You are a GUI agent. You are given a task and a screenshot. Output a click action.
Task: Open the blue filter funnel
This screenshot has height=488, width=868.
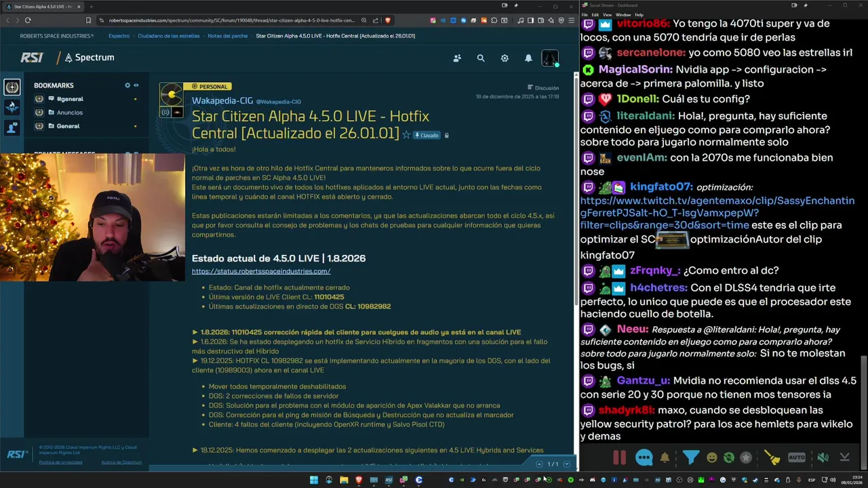tap(690, 457)
